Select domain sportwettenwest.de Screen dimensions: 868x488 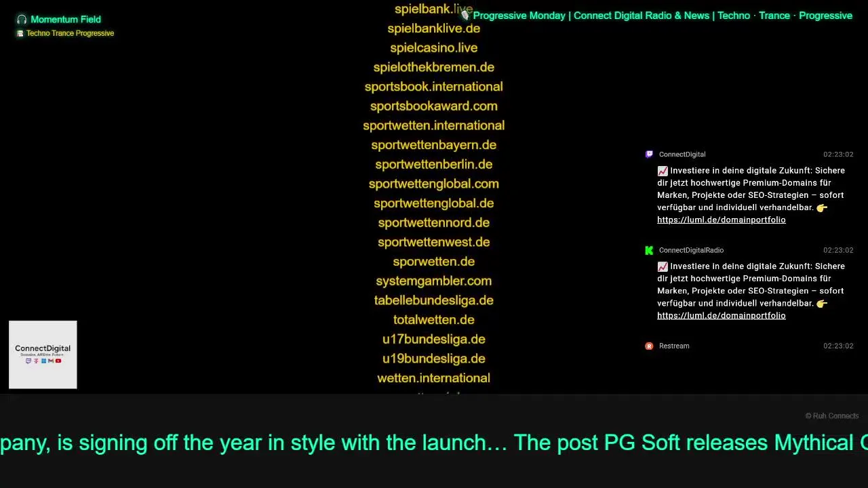(434, 242)
